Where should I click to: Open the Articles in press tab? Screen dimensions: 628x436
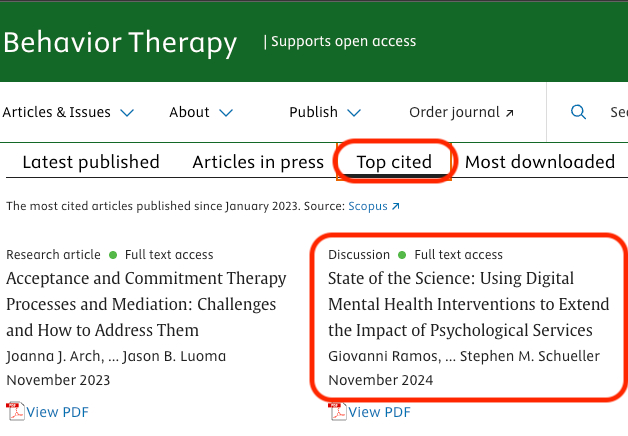(258, 162)
